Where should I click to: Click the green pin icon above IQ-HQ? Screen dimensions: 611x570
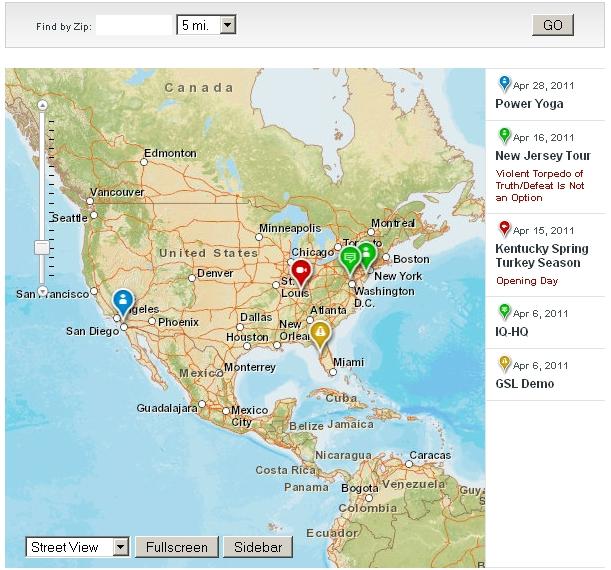pos(504,312)
